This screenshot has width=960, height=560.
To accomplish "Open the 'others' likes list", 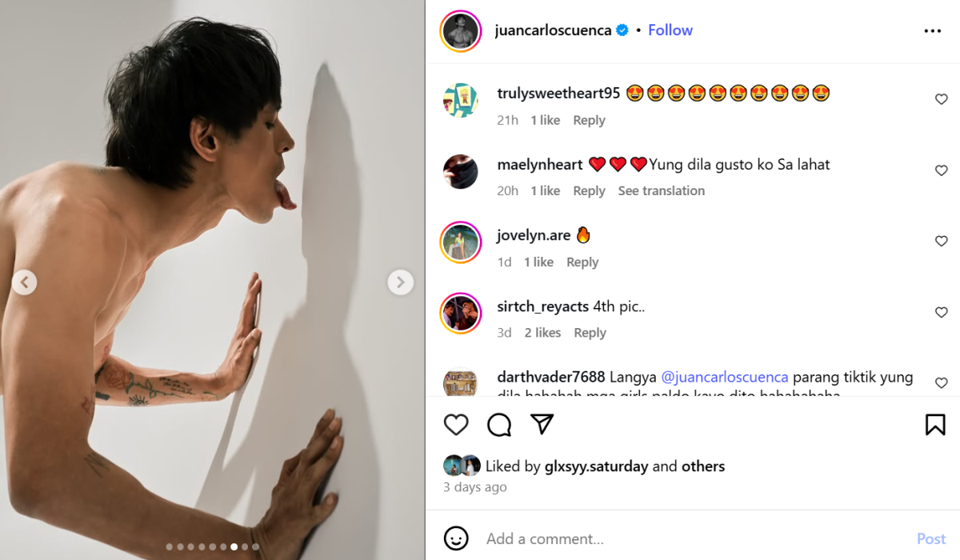I will 703,466.
